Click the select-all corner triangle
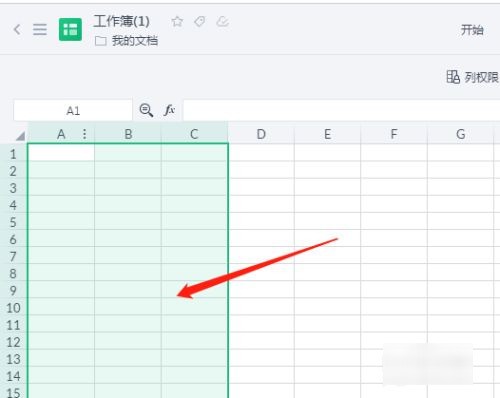 pos(21,136)
